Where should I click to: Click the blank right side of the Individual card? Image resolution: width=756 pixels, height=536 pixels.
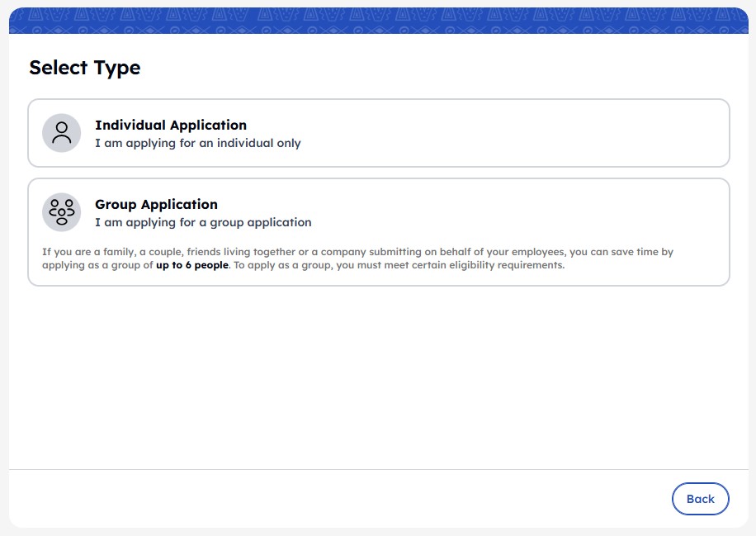(x=531, y=133)
